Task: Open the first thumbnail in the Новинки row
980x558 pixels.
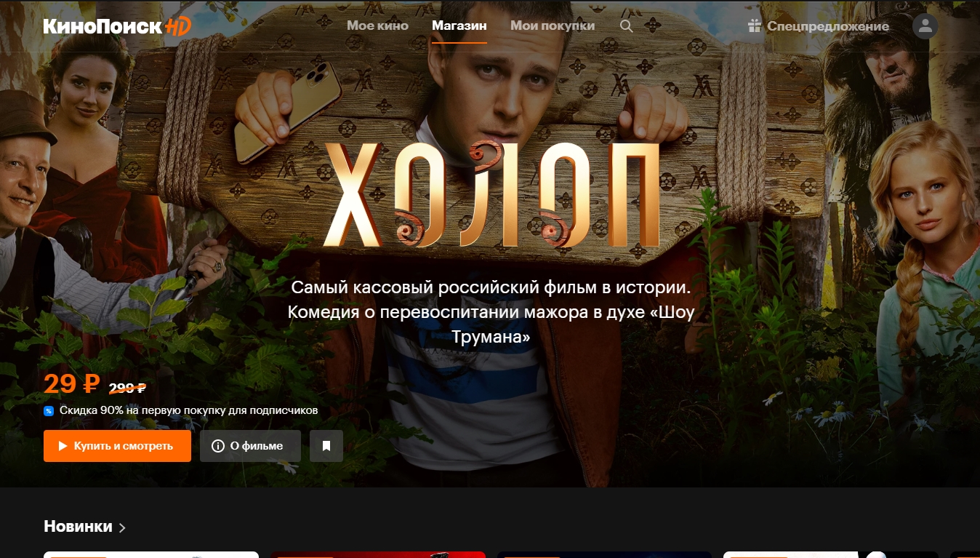Action: (x=151, y=554)
